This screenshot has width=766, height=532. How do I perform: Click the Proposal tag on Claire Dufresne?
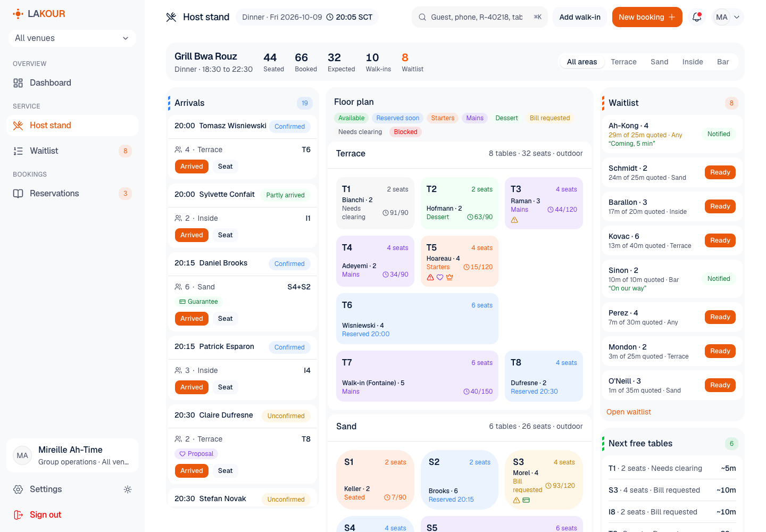tap(196, 454)
